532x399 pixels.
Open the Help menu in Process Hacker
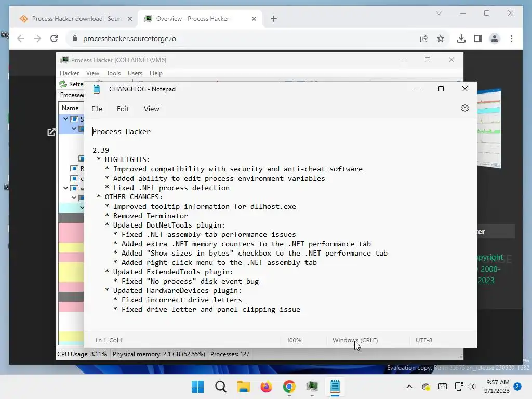point(156,73)
